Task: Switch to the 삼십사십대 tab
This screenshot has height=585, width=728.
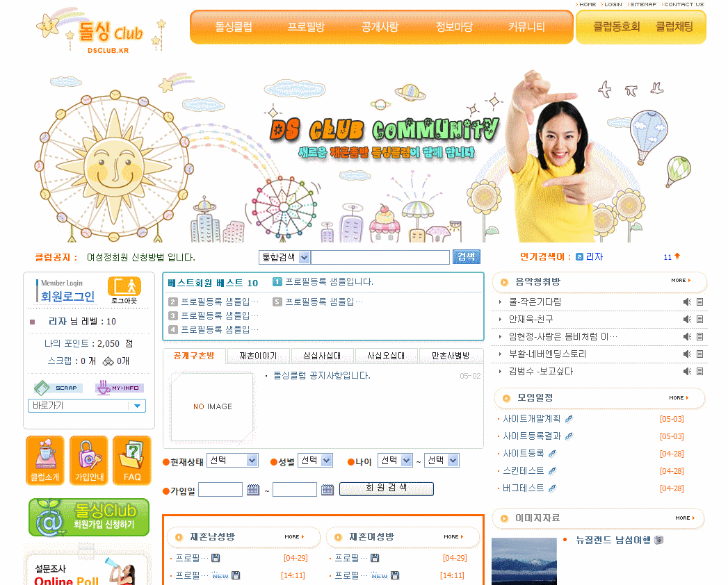Action: (x=322, y=356)
